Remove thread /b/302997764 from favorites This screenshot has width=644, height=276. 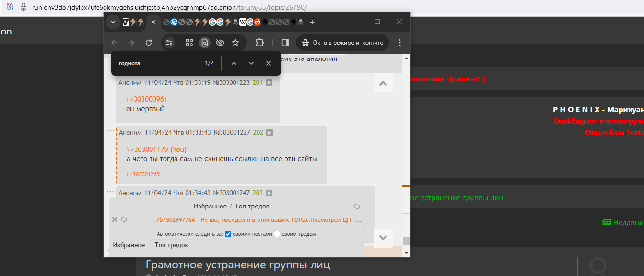click(115, 219)
